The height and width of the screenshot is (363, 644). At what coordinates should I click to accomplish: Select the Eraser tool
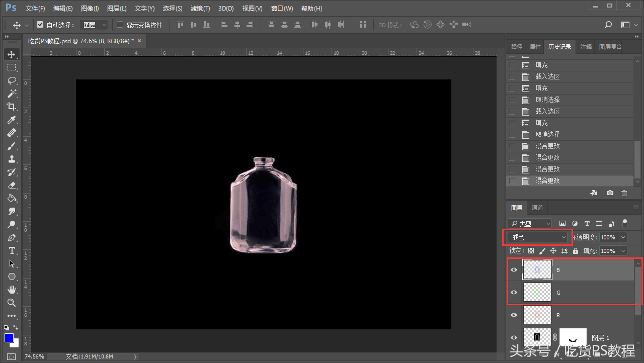pyautogui.click(x=12, y=185)
